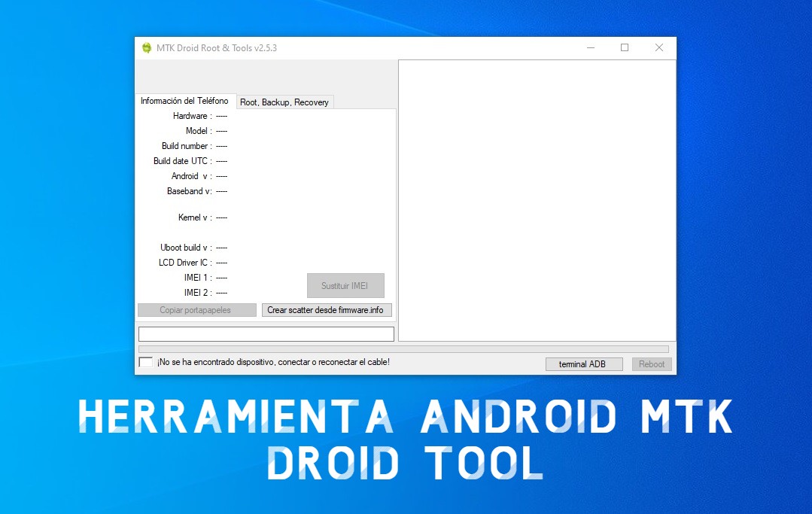Click the Uboot build v value field

point(223,248)
